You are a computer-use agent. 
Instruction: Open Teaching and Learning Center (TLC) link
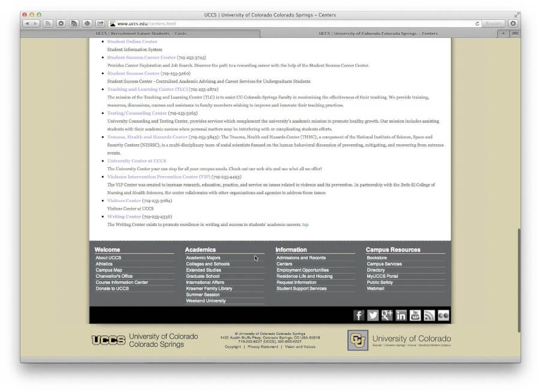[x=147, y=89]
